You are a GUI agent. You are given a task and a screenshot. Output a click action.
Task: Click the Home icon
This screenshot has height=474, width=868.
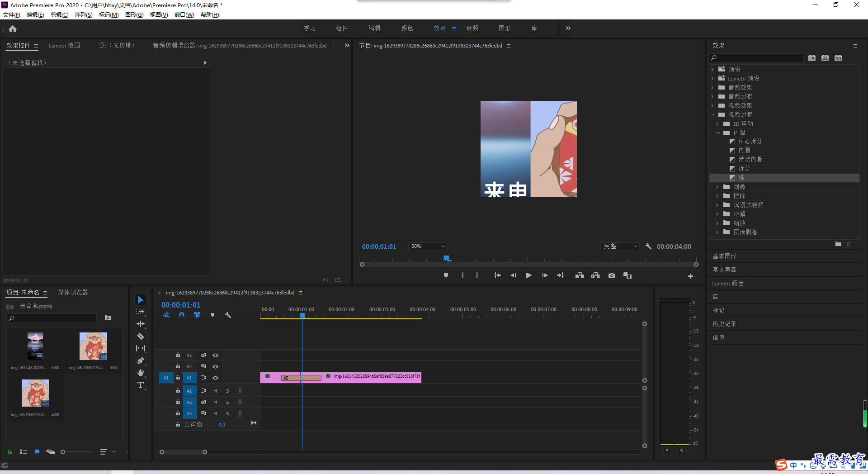(13, 28)
